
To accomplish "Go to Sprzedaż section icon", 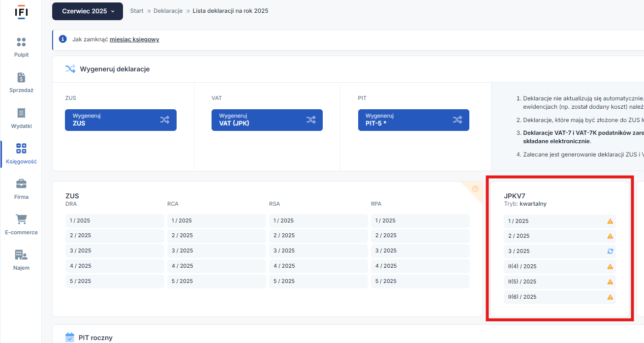I will (x=21, y=78).
